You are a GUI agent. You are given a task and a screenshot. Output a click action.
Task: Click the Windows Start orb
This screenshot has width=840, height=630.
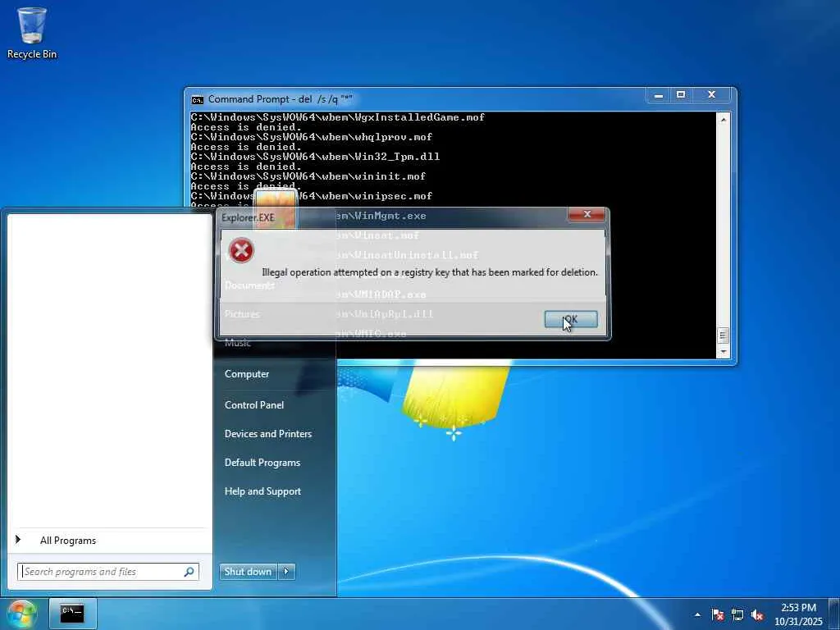(x=21, y=614)
